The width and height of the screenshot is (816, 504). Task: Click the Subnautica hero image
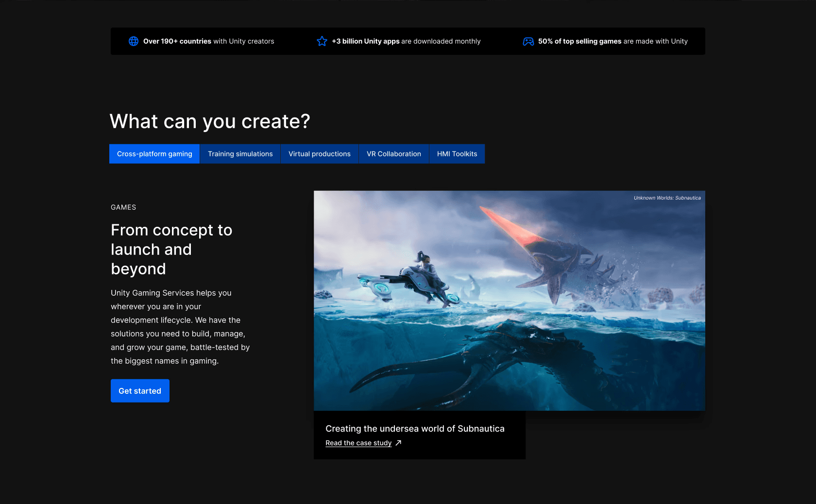pyautogui.click(x=509, y=300)
